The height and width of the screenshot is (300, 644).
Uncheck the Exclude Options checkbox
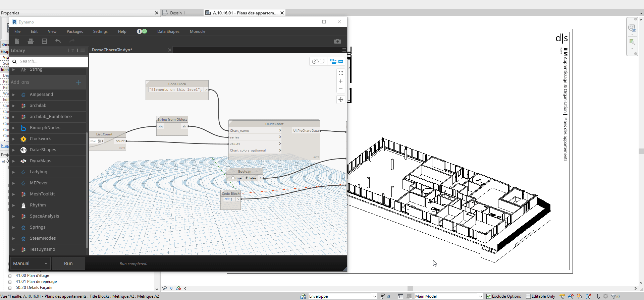[489, 296]
